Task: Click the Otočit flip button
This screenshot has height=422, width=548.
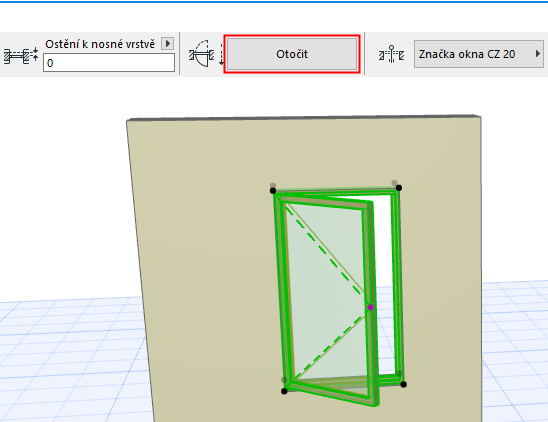Action: coord(292,54)
